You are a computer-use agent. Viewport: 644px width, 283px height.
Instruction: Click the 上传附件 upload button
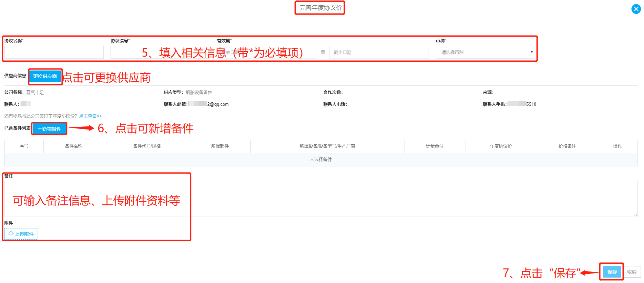point(21,234)
